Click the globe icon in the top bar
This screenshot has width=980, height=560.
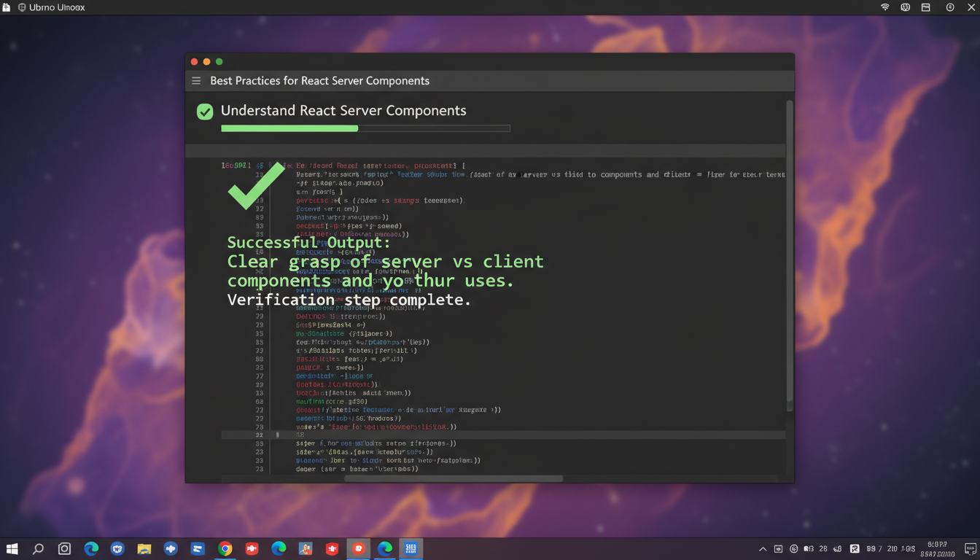[x=906, y=7]
